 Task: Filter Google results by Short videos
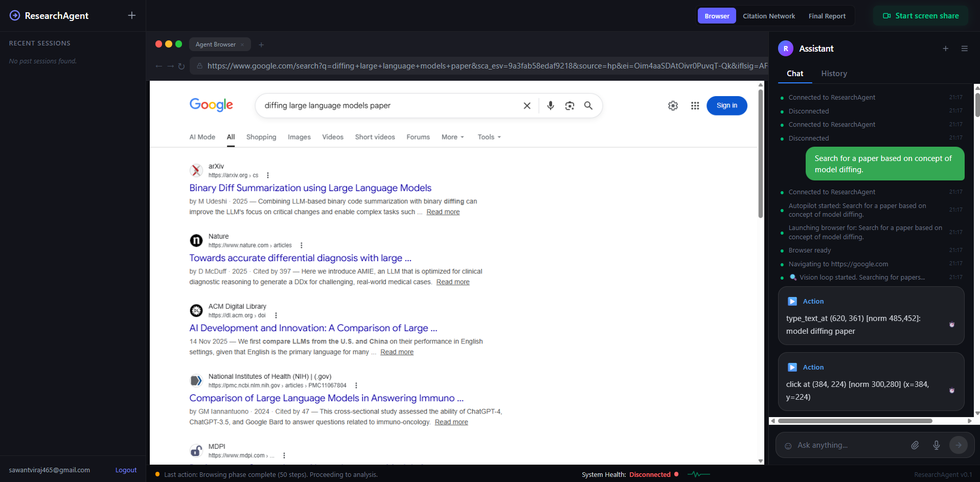375,137
